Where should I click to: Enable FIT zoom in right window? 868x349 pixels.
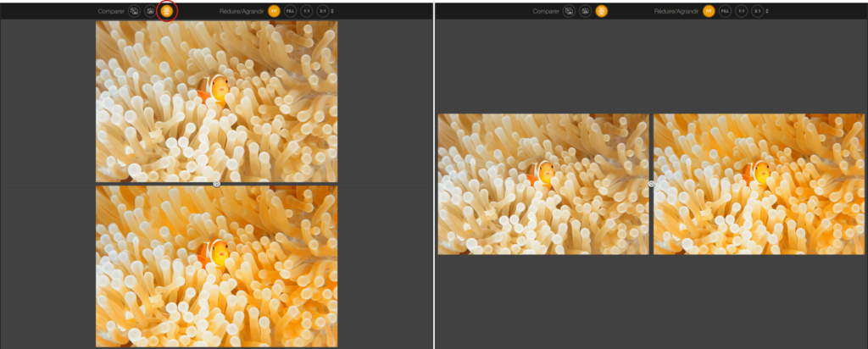pyautogui.click(x=709, y=11)
